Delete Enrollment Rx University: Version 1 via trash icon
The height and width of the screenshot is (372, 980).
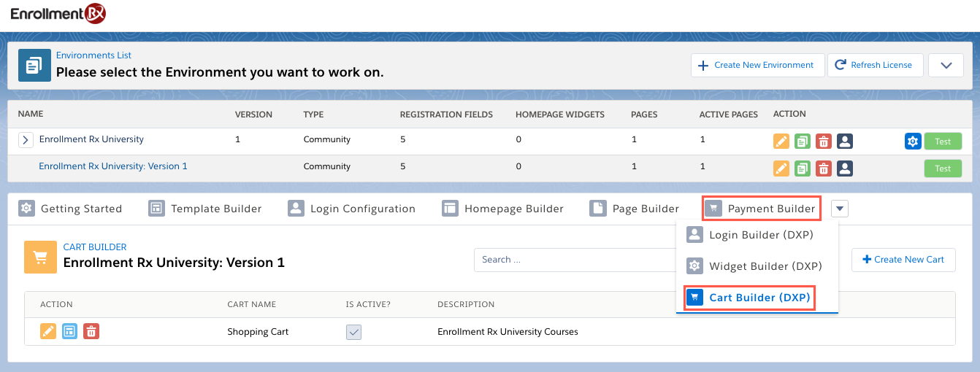click(824, 168)
